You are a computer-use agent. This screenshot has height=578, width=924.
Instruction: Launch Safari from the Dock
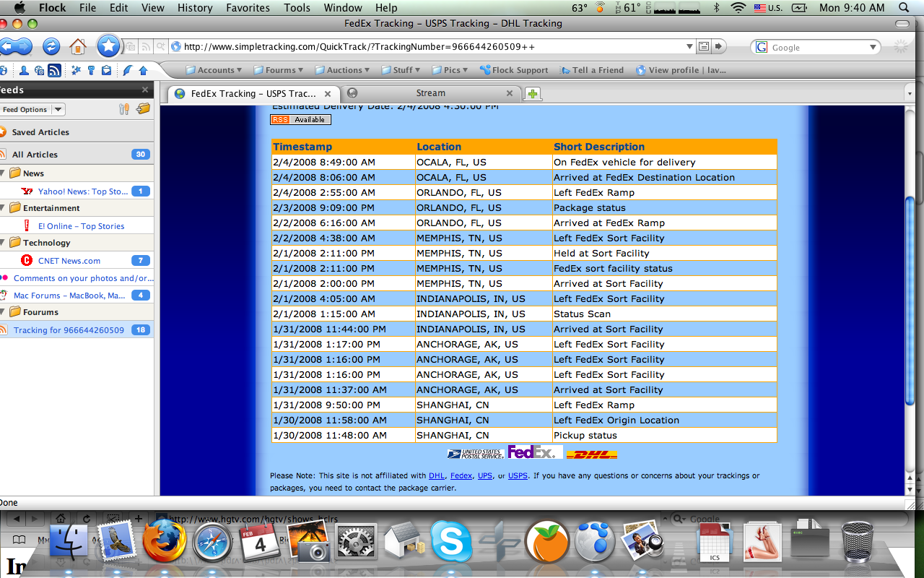(212, 542)
